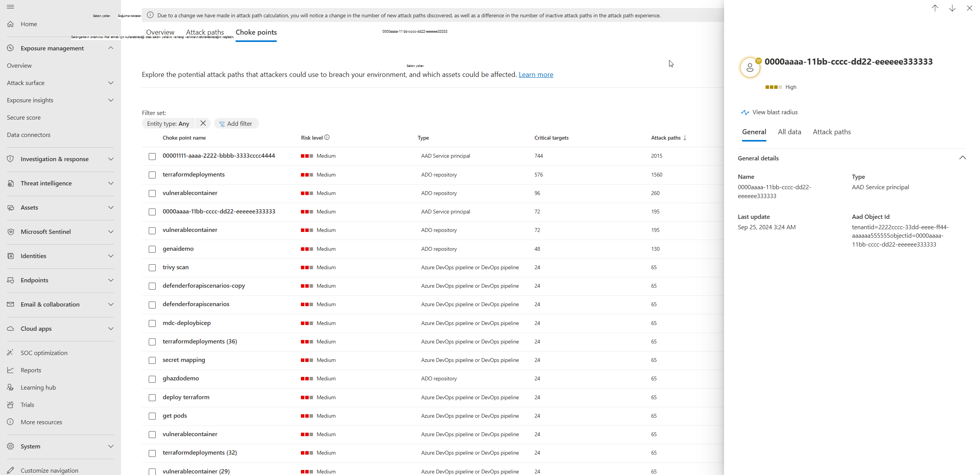The height and width of the screenshot is (475, 980).
Task: Click the Risk level info icon
Action: tap(327, 137)
